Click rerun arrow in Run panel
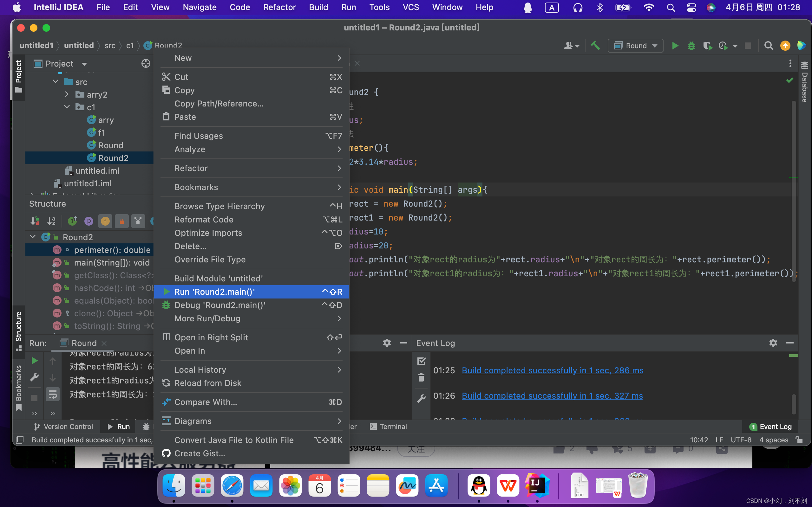The height and width of the screenshot is (507, 812). (35, 361)
